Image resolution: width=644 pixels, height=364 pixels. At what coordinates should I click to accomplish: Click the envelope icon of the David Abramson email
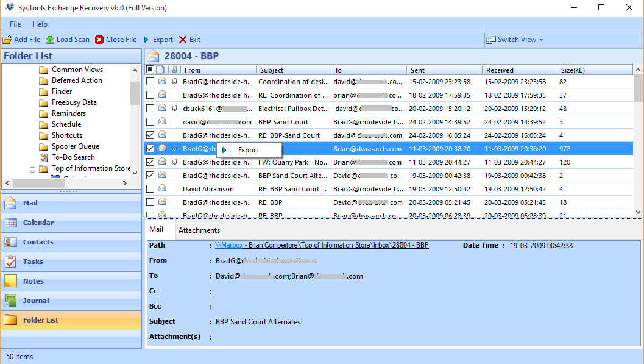tap(163, 188)
